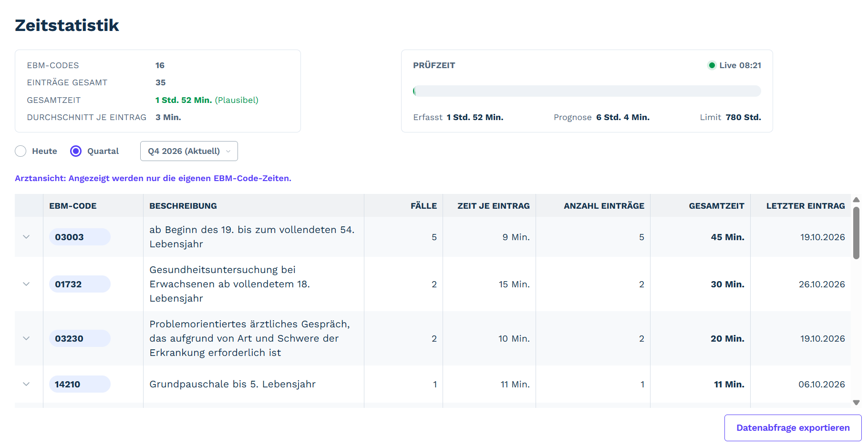Image resolution: width=868 pixels, height=446 pixels.
Task: Click the date 06.10.2026
Action: (822, 384)
